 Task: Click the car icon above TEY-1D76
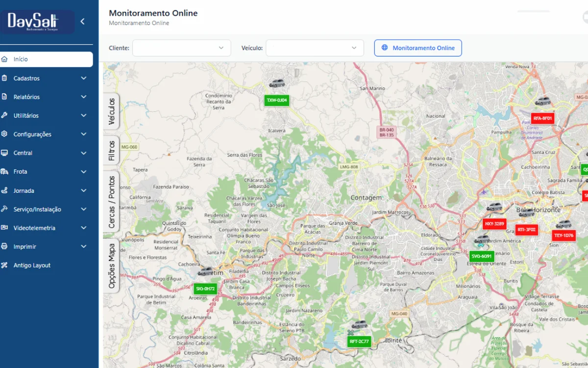pos(563,224)
